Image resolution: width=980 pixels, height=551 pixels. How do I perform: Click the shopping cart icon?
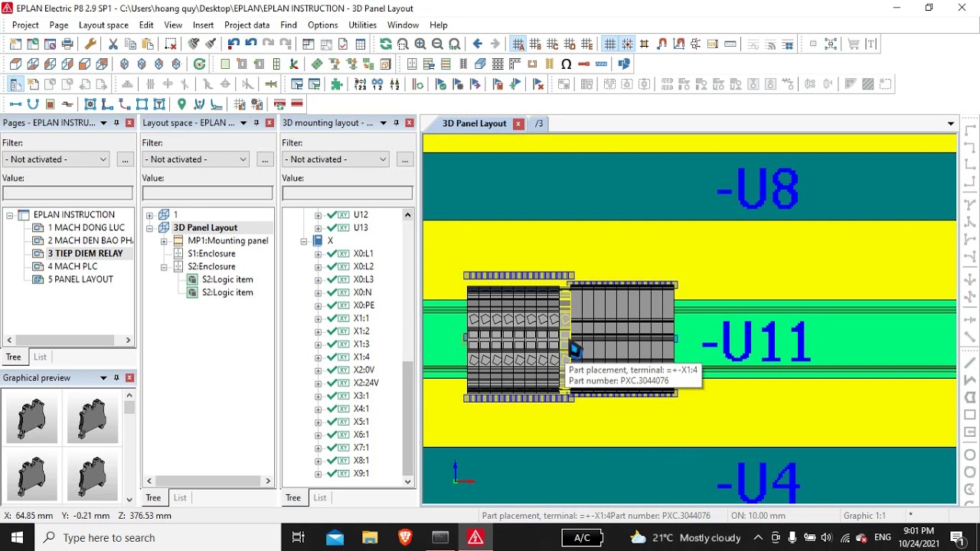pos(853,44)
